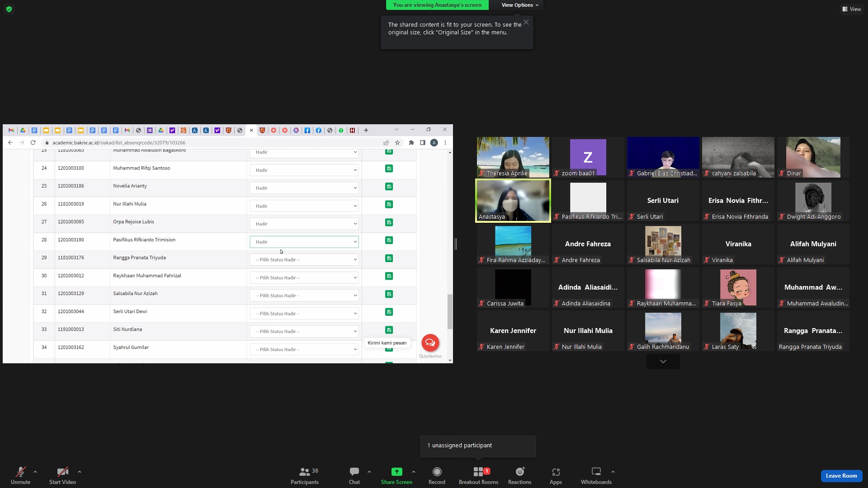Image resolution: width=868 pixels, height=488 pixels.
Task: Open status dropdown for Nur Illahi Mulia
Action: coord(304,206)
